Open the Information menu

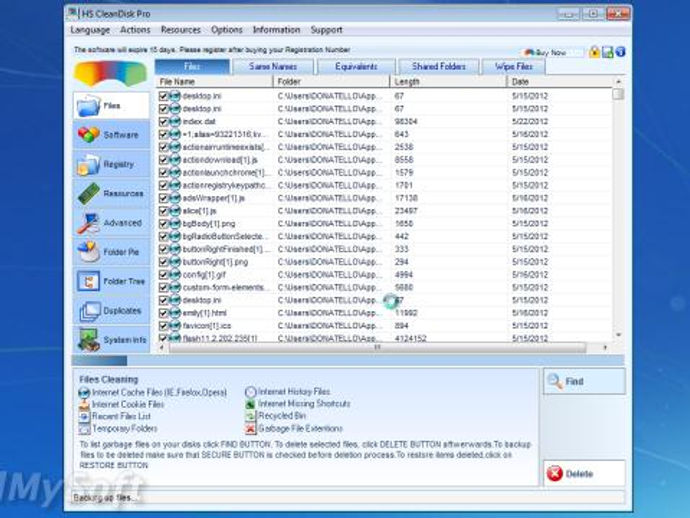click(x=276, y=30)
